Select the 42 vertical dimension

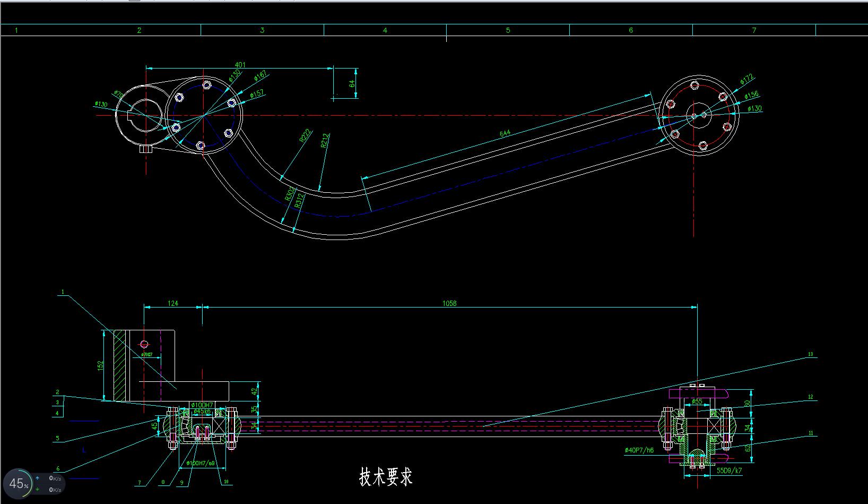tap(254, 391)
